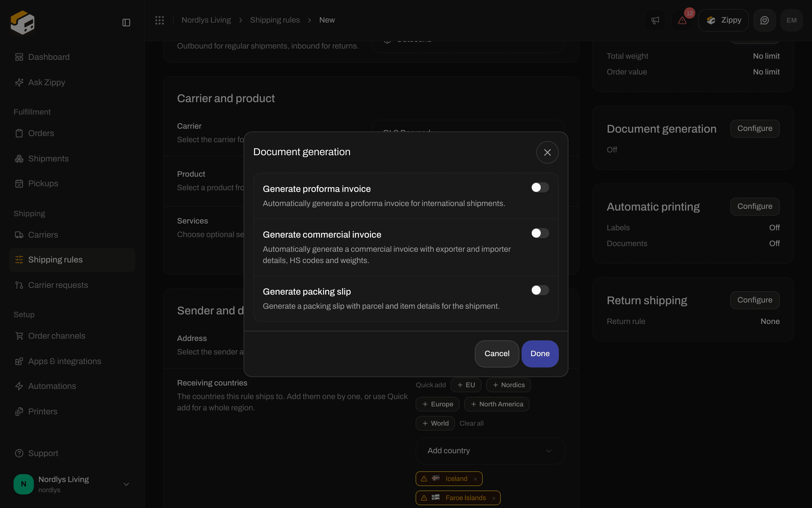Enable Generate packing slip toggle
Image resolution: width=812 pixels, height=508 pixels.
click(x=540, y=290)
